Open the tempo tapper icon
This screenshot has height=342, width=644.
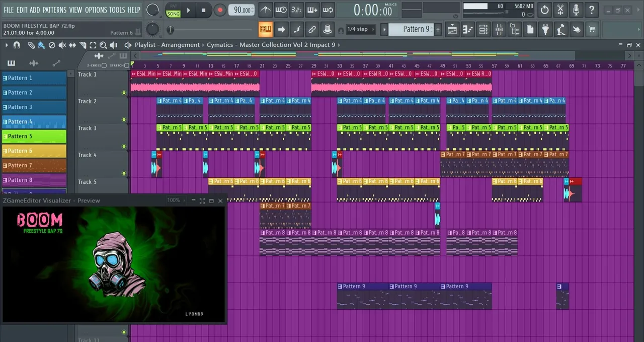(561, 29)
